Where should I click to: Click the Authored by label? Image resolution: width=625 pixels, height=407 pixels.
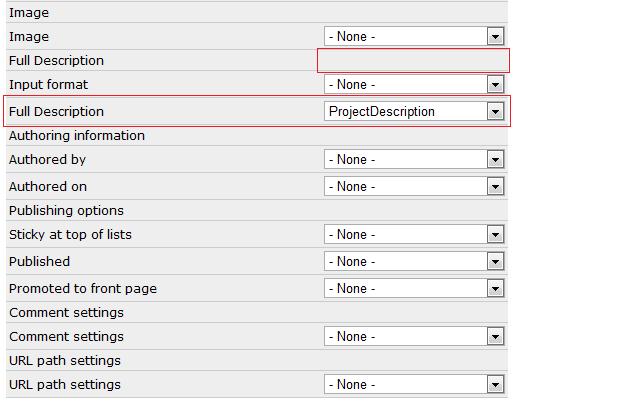tap(47, 160)
